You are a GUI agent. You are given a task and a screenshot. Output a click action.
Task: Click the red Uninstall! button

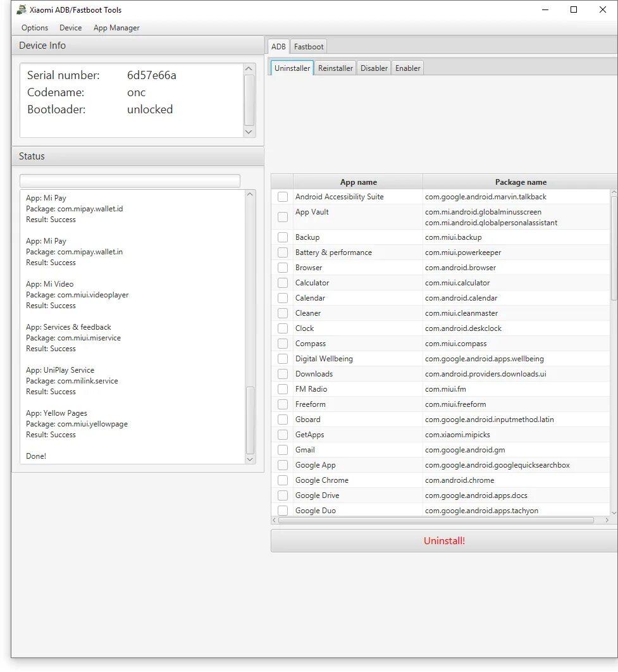point(444,541)
